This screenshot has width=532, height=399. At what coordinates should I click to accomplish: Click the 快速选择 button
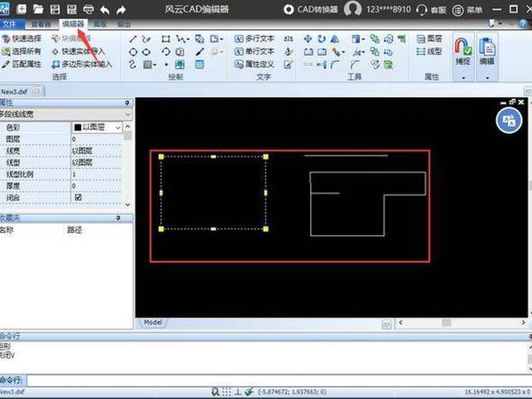tap(22, 39)
